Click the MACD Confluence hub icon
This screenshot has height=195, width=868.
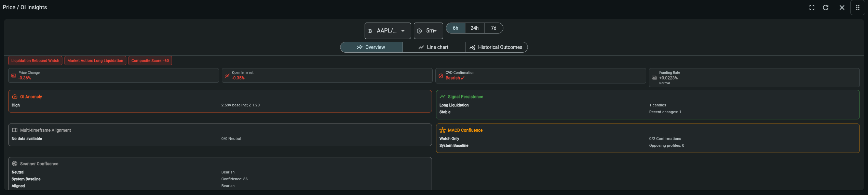443,130
